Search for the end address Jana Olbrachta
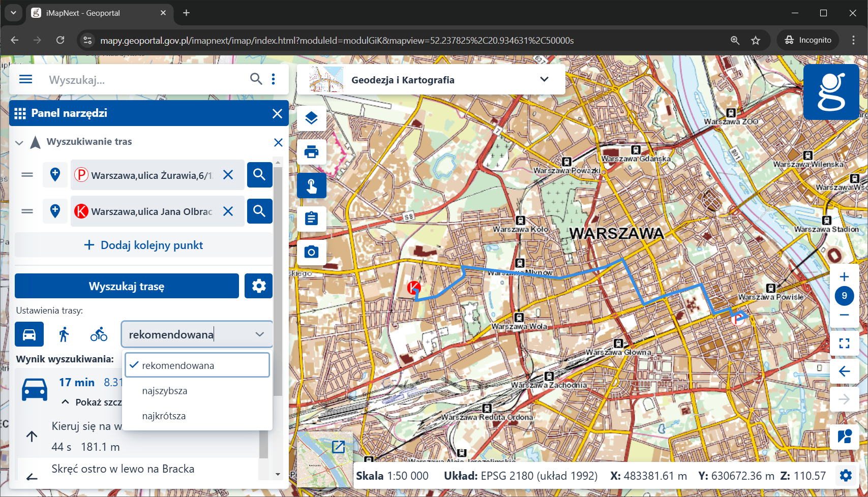This screenshot has height=497, width=868. [259, 211]
